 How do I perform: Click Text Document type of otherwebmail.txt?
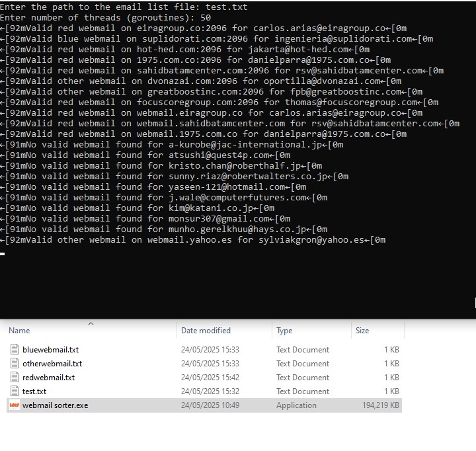click(303, 364)
